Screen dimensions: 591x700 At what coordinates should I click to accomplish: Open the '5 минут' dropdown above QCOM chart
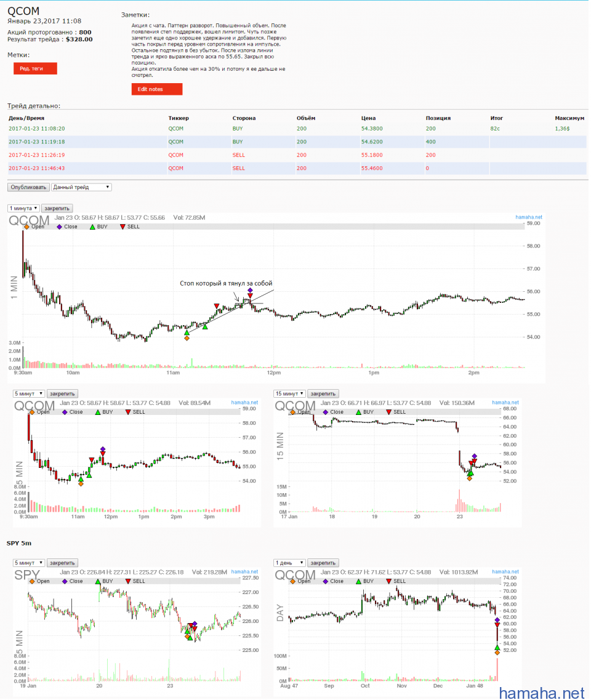point(28,393)
